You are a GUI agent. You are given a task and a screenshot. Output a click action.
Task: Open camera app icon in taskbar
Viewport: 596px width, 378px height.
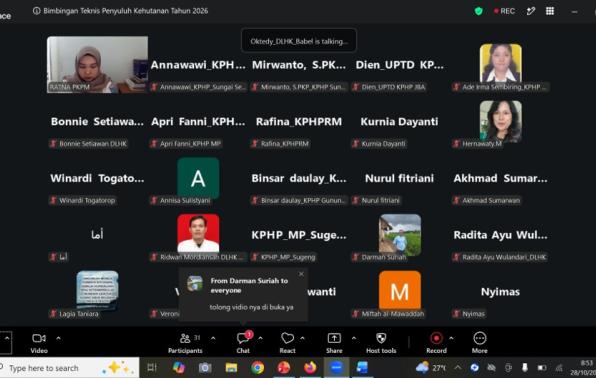[205, 367]
